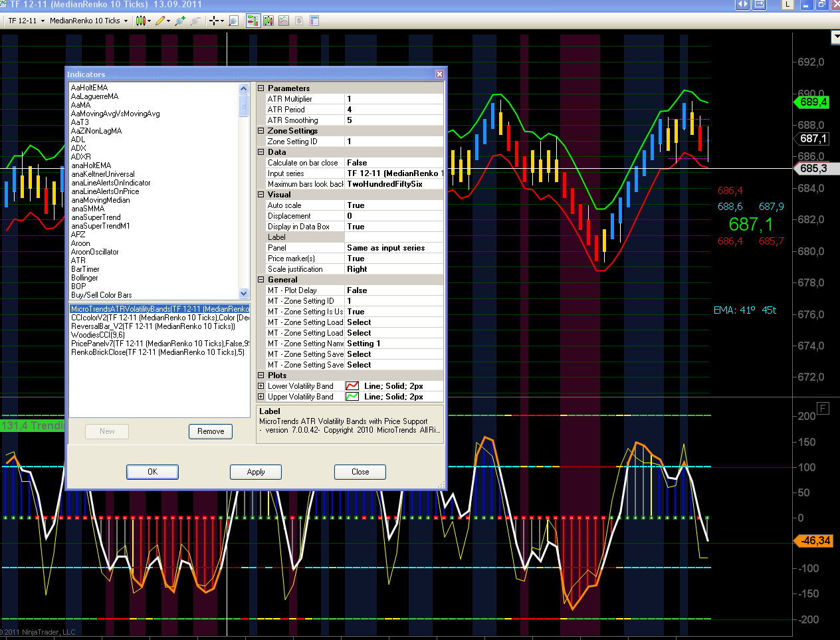Expand the Lower Volatility Band plot
The width and height of the screenshot is (840, 640).
pos(261,385)
